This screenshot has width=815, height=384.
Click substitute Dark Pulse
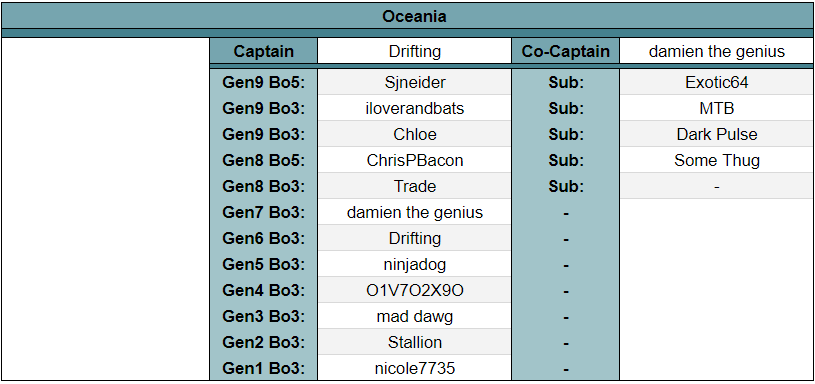717,134
